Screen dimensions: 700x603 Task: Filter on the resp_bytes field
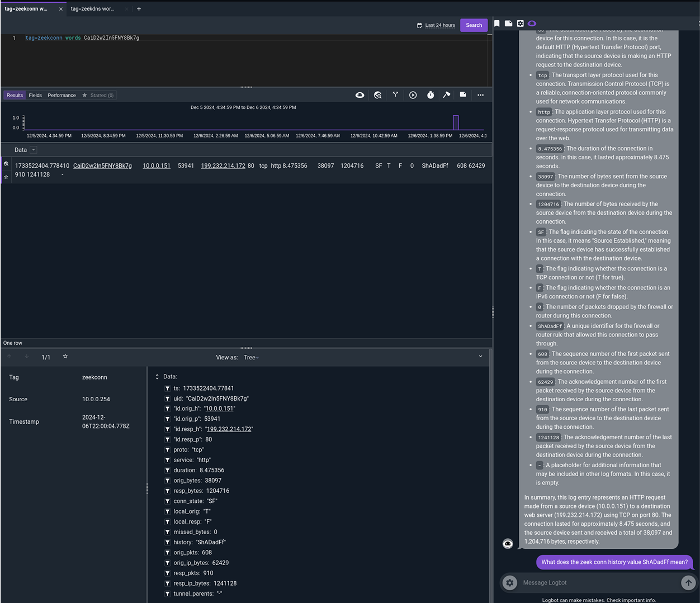coord(167,491)
